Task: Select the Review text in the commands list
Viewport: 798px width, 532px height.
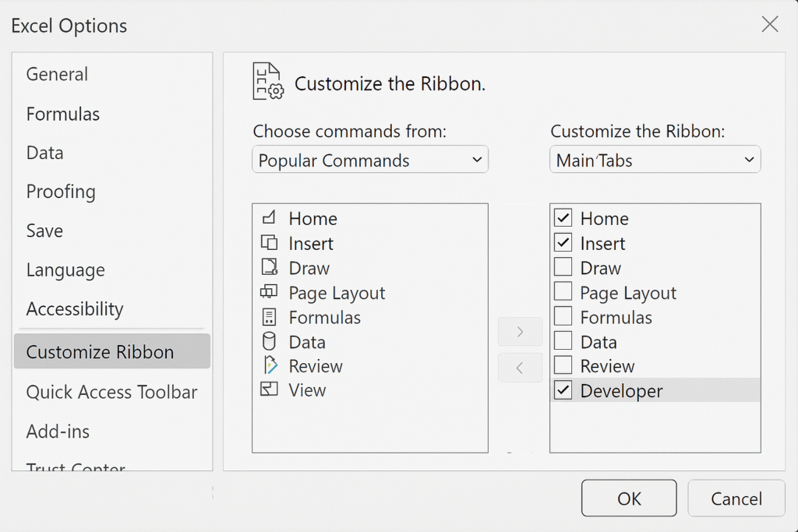Action: [x=316, y=365]
